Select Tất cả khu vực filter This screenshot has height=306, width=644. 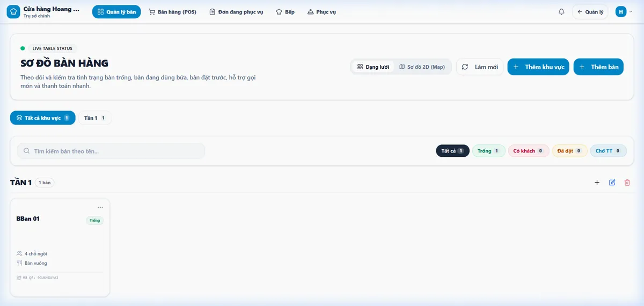pos(43,118)
